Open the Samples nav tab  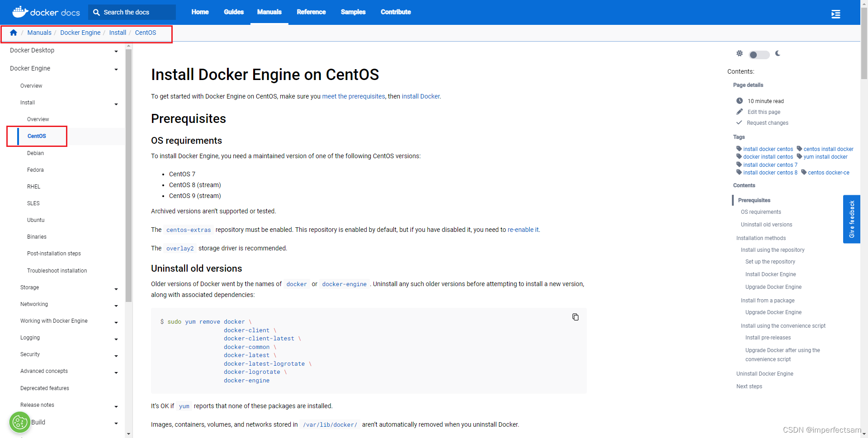[353, 12]
